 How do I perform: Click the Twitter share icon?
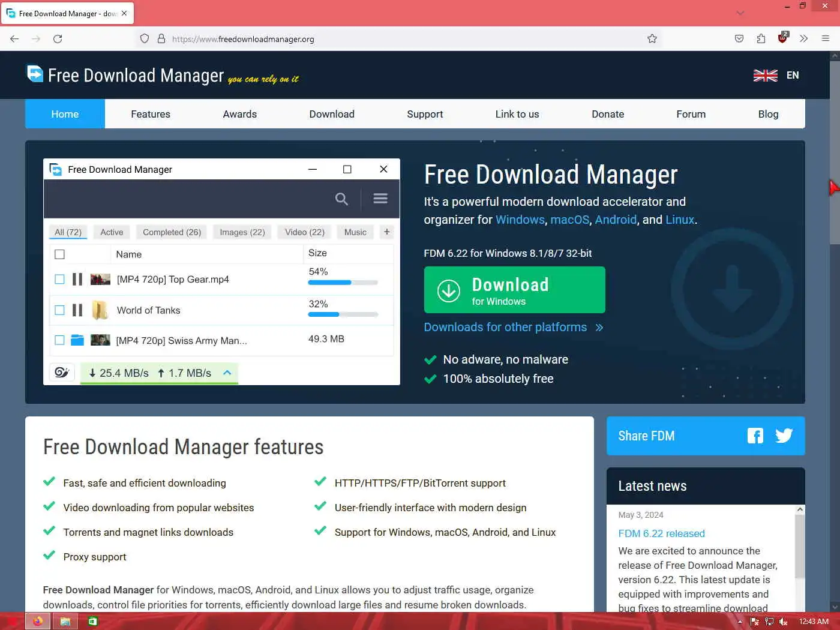784,436
